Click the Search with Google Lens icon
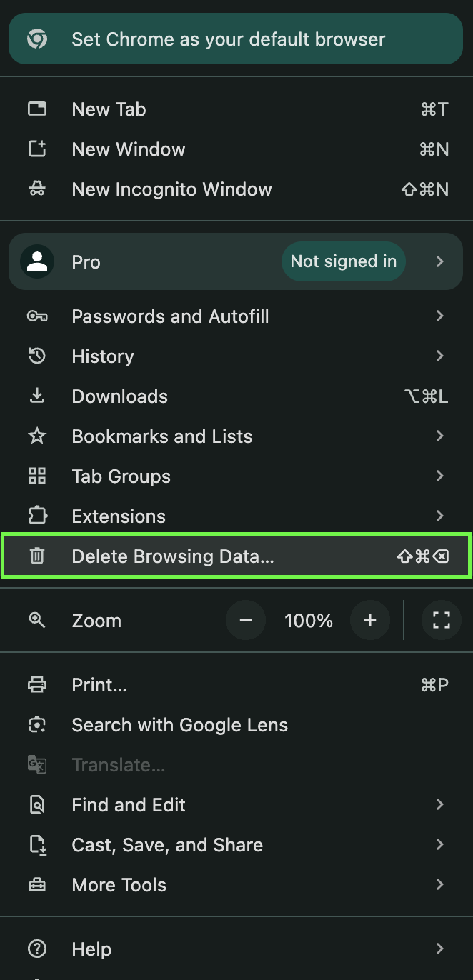Viewport: 473px width, 980px height. pyautogui.click(x=36, y=725)
